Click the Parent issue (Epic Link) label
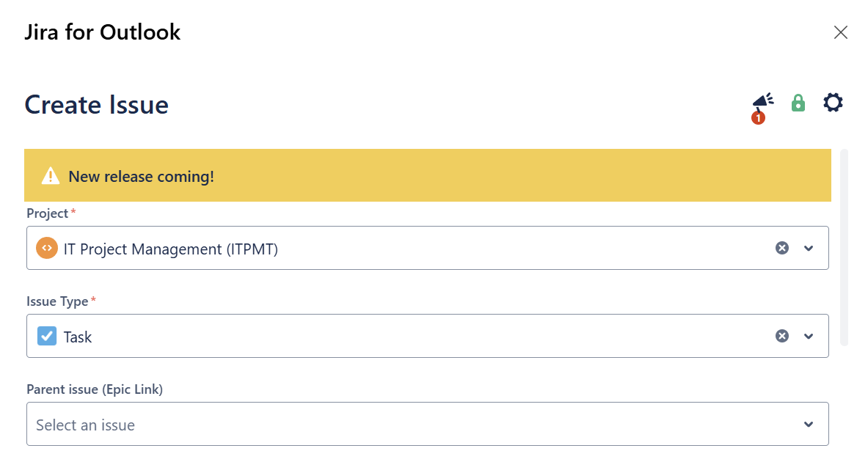The width and height of the screenshot is (868, 462). 95,389
